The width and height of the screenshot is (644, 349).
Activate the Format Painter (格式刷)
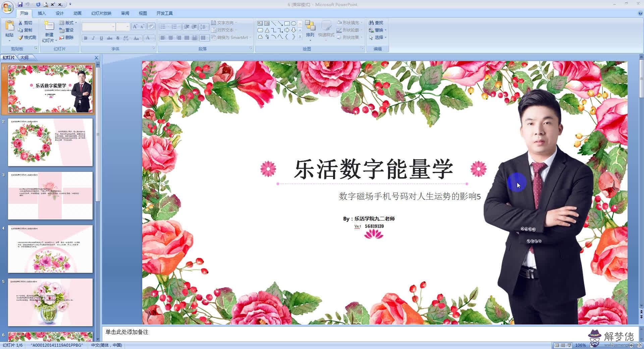[27, 38]
